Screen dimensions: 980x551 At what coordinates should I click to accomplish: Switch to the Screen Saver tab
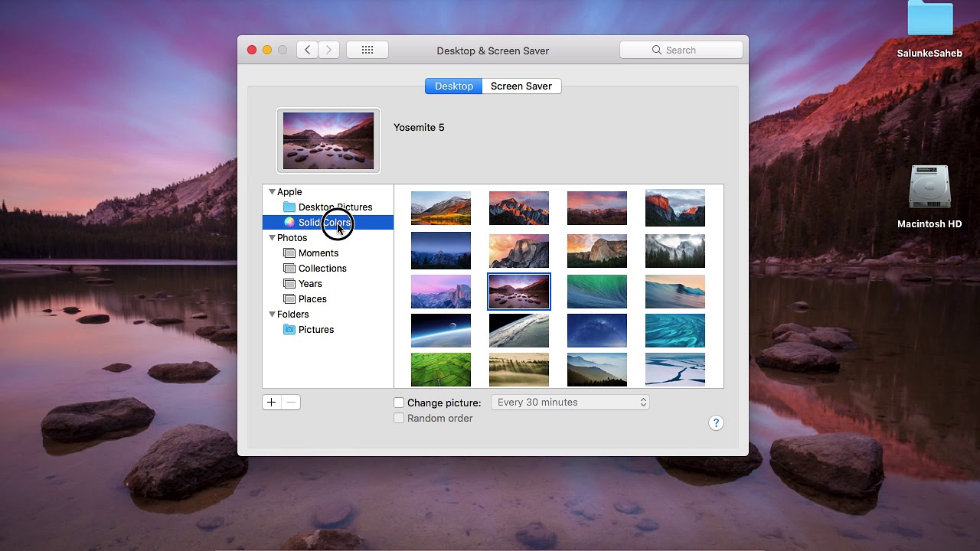pos(521,86)
